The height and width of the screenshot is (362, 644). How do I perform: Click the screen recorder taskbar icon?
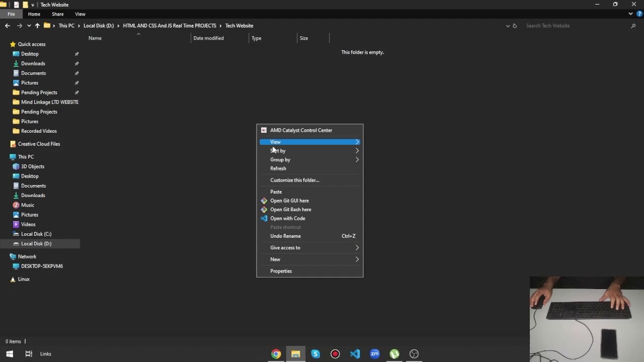(335, 354)
